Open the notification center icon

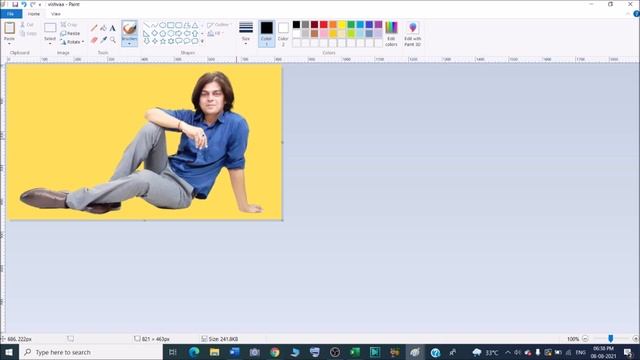[628, 352]
